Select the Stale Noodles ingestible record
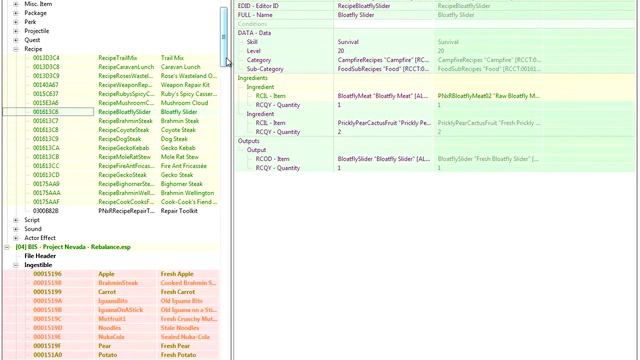 tap(111, 328)
